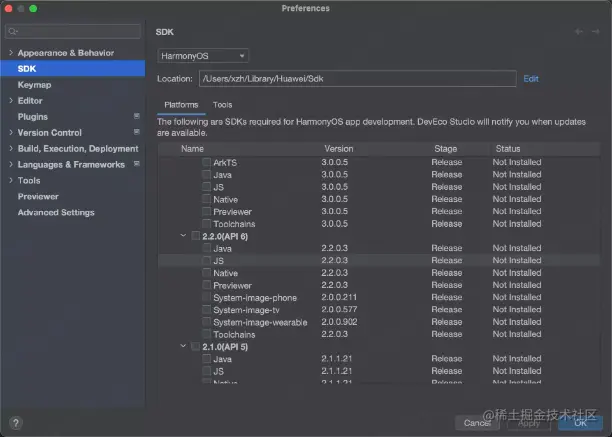Image resolution: width=612 pixels, height=437 pixels.
Task: Open the HarmonyOS SDK type dropdown
Action: tap(203, 56)
